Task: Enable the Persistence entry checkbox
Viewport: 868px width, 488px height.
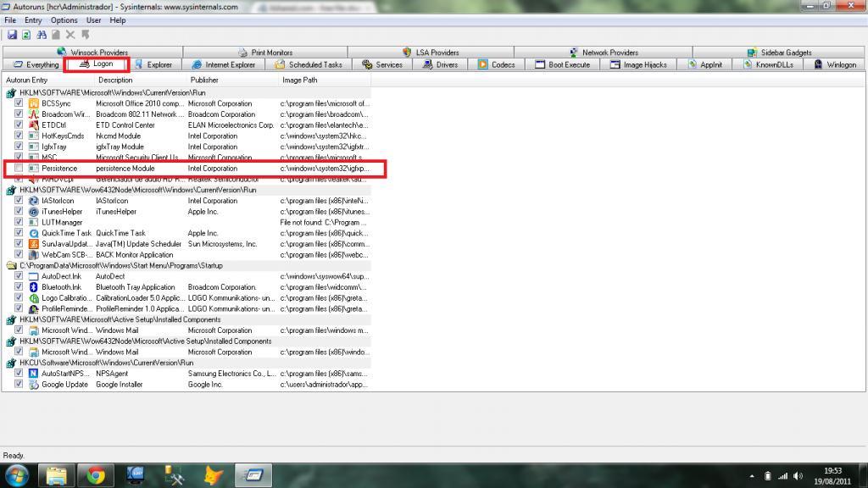Action: tap(19, 169)
